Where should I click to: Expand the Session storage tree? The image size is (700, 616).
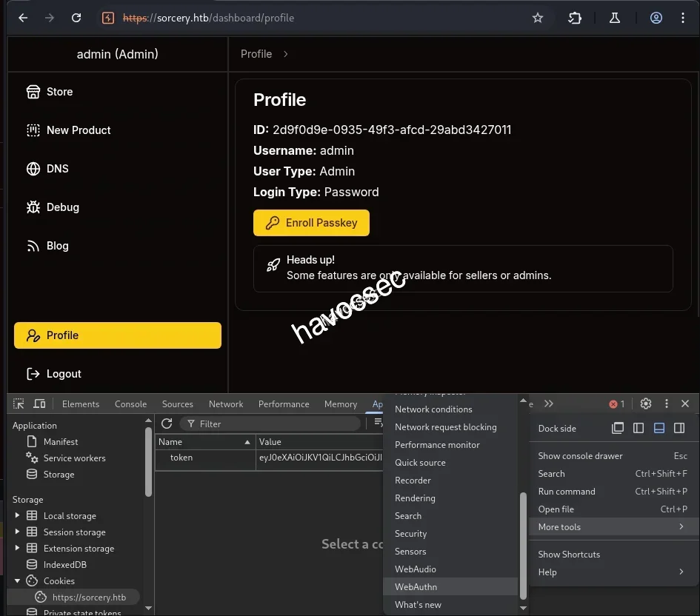pos(18,532)
